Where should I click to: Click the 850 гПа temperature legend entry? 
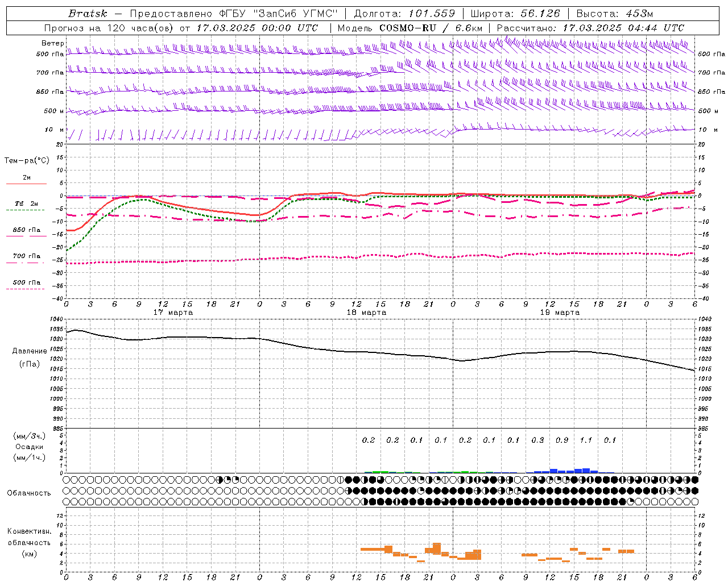(26, 230)
